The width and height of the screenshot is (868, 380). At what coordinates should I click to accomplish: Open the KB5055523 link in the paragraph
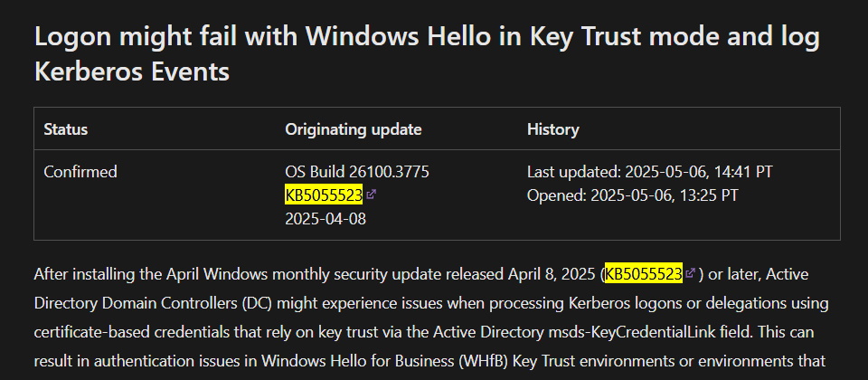click(x=643, y=274)
